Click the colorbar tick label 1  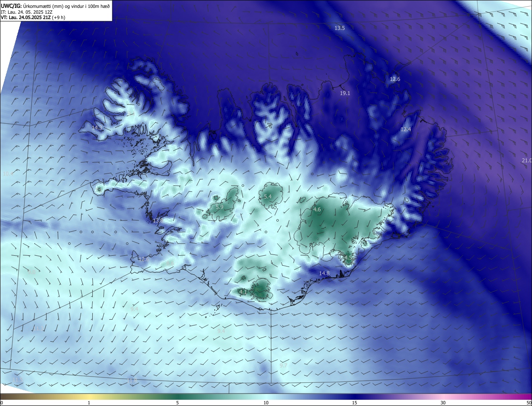[89, 403]
